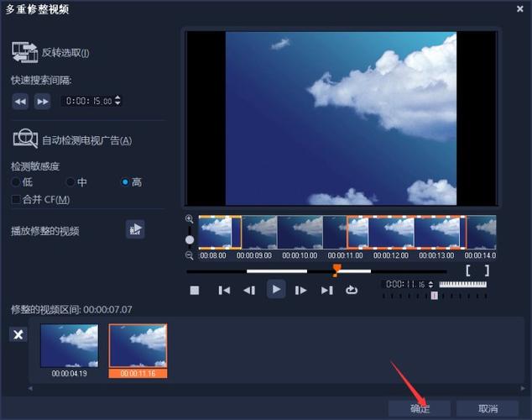Toggle repeat playback
The width and height of the screenshot is (532, 420).
tap(352, 290)
